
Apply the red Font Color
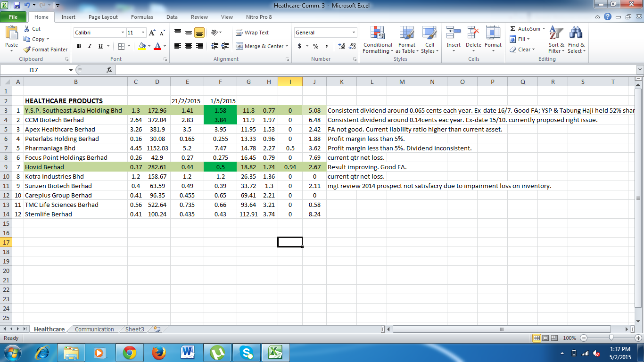(x=157, y=46)
